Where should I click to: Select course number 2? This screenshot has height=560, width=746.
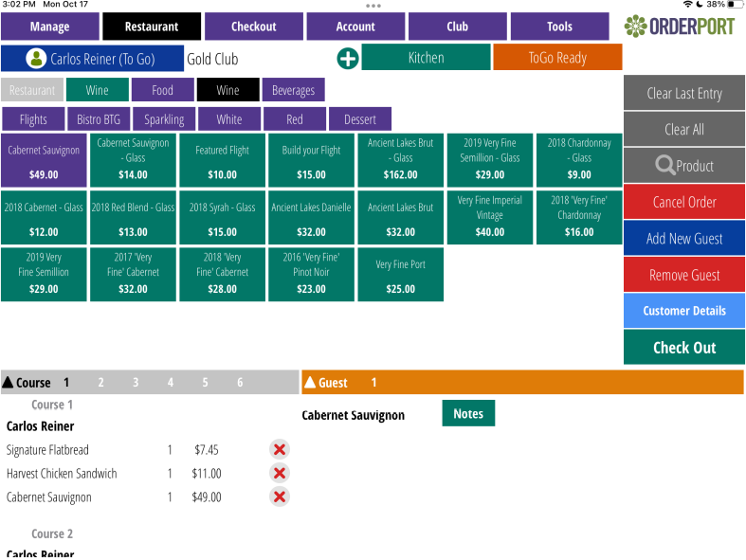coord(100,382)
